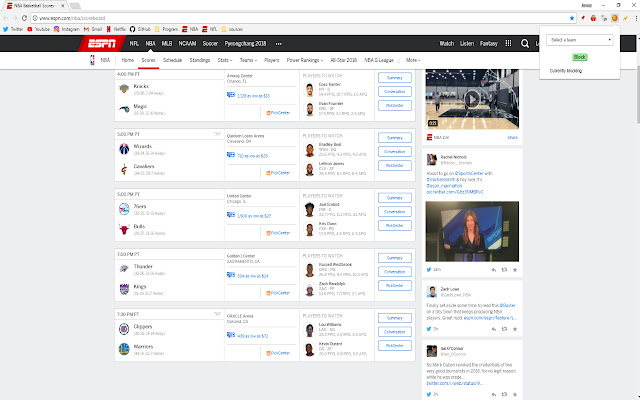
Task: Open the Twitter bookmark
Action: tap(13, 29)
